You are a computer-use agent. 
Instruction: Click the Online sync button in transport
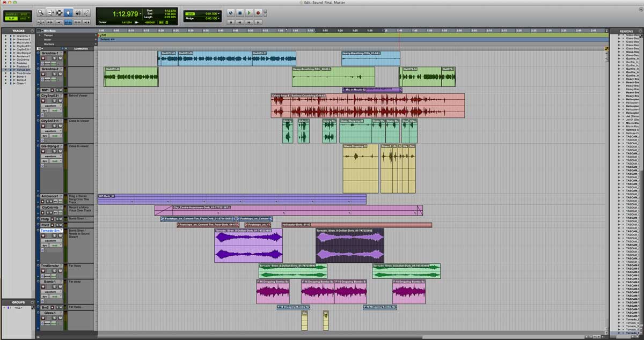pyautogui.click(x=231, y=12)
